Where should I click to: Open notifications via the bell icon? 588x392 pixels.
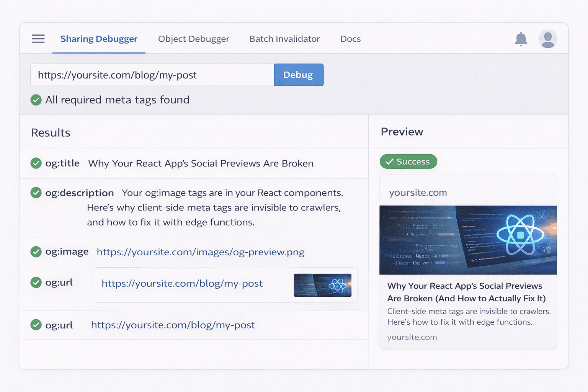pyautogui.click(x=521, y=39)
